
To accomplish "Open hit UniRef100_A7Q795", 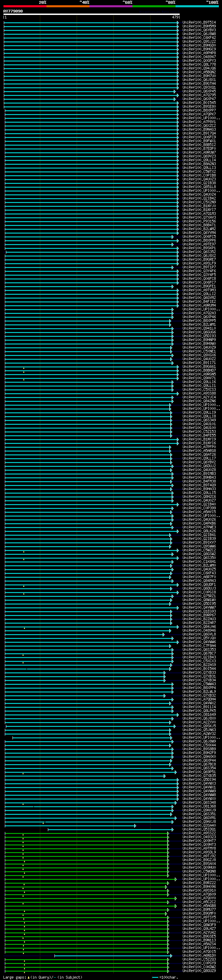I will [199, 95].
